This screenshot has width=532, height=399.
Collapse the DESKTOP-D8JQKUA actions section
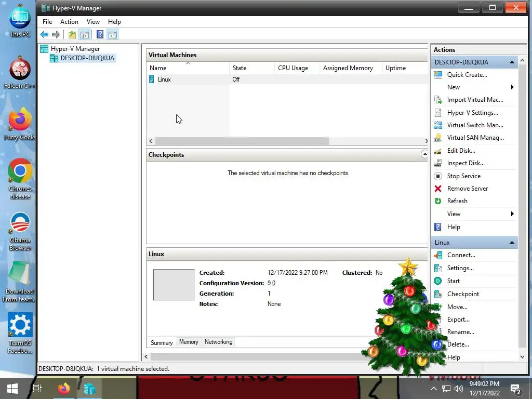coord(512,62)
